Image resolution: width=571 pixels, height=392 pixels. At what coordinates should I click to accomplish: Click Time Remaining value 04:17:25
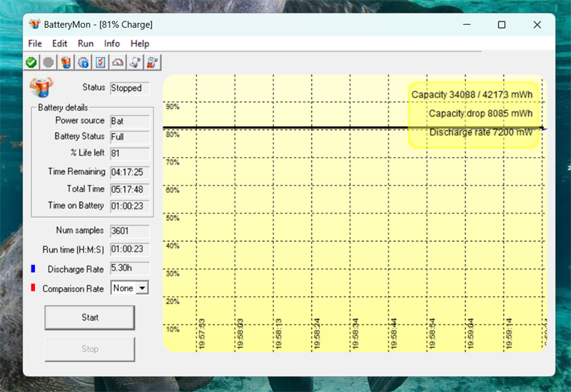pos(130,172)
